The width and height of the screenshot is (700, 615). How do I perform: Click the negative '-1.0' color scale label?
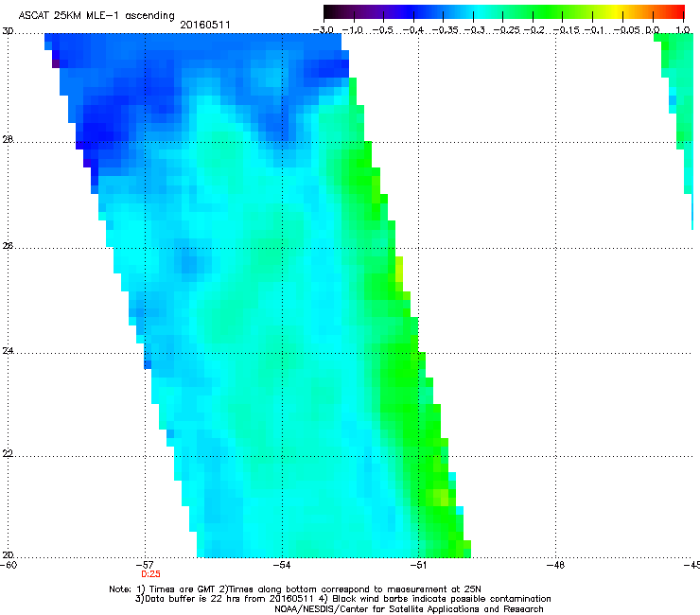click(353, 30)
